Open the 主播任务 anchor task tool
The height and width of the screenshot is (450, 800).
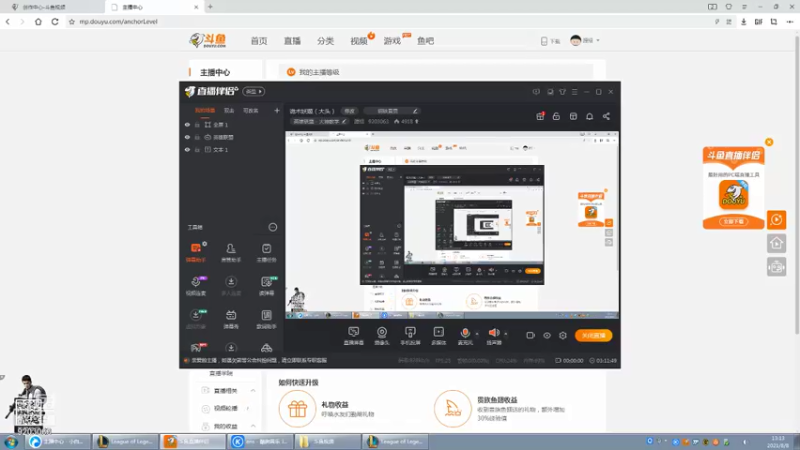(x=266, y=252)
